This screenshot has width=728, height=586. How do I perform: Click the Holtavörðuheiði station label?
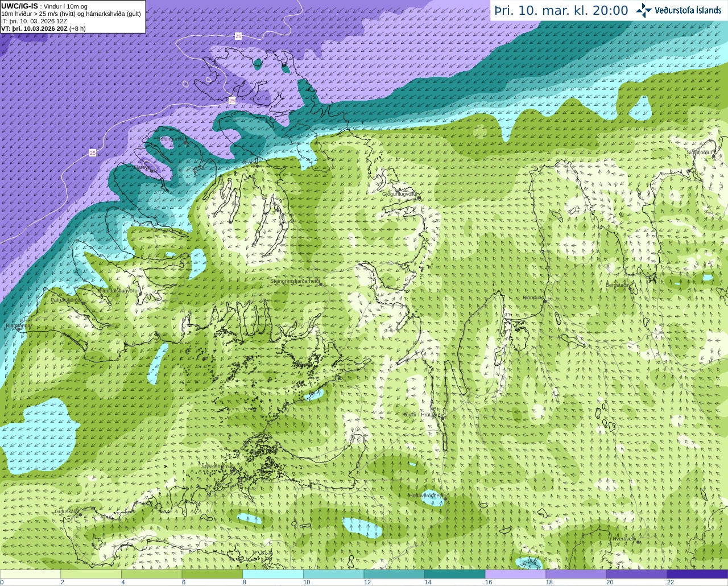(427, 496)
